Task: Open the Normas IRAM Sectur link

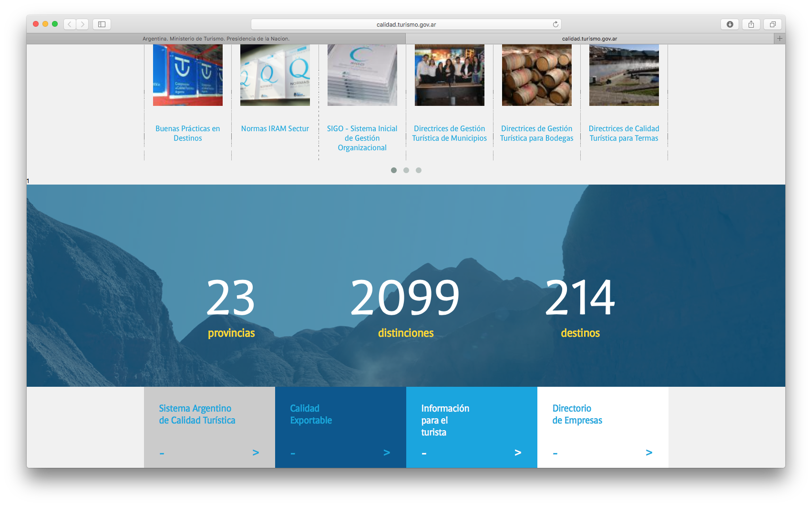Action: tap(275, 129)
